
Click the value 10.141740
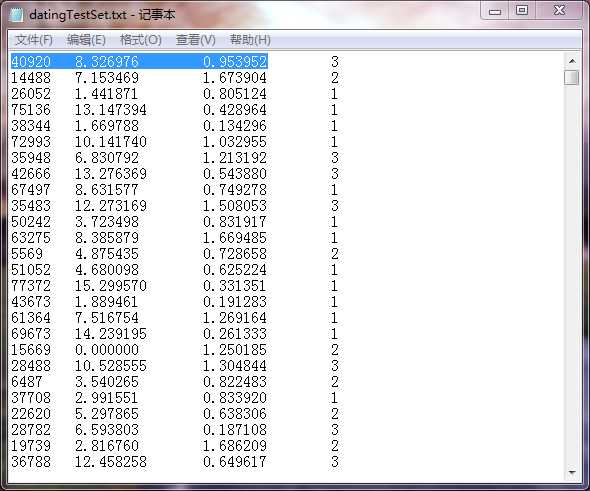tap(111, 142)
